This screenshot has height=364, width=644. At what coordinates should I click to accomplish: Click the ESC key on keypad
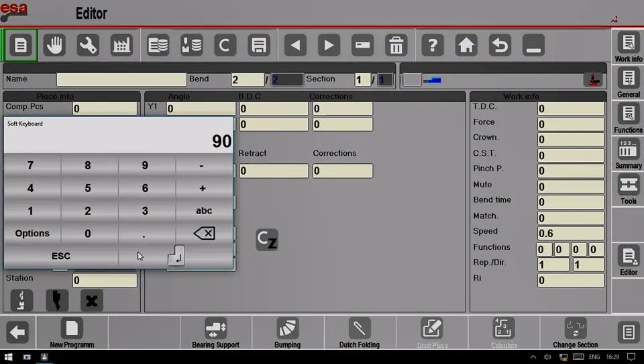[61, 256]
